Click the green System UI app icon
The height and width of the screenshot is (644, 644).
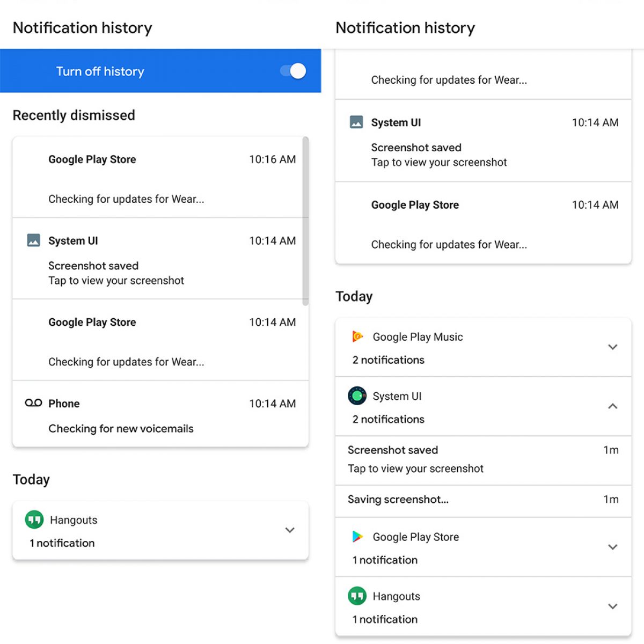(357, 396)
